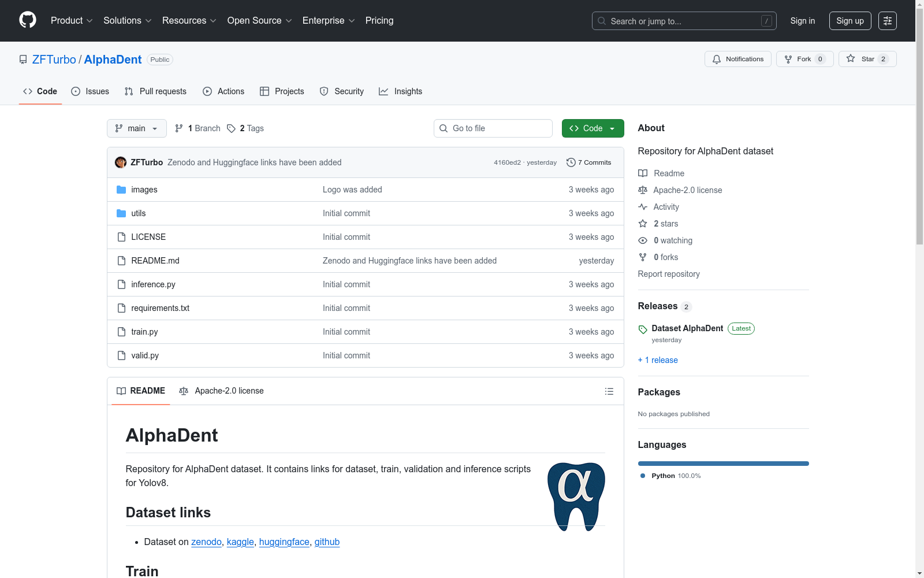The height and width of the screenshot is (578, 924).
Task: Switch to the Actions tab
Action: click(223, 91)
